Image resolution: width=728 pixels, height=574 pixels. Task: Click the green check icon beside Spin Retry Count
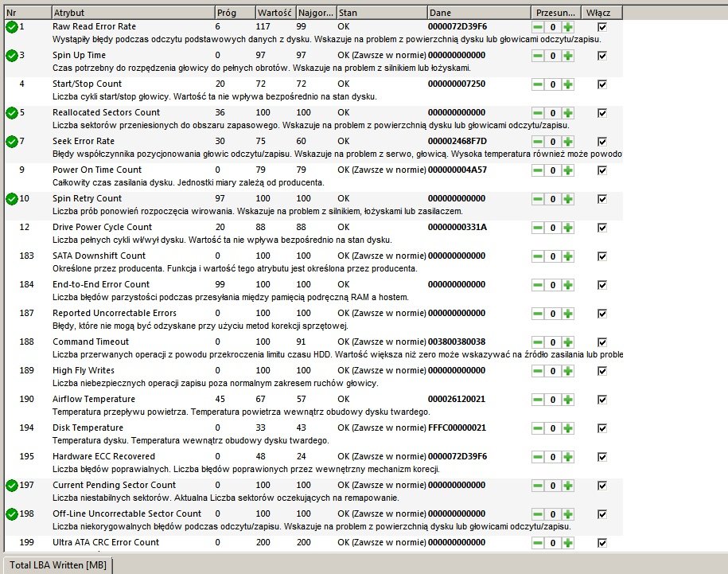tap(11, 198)
